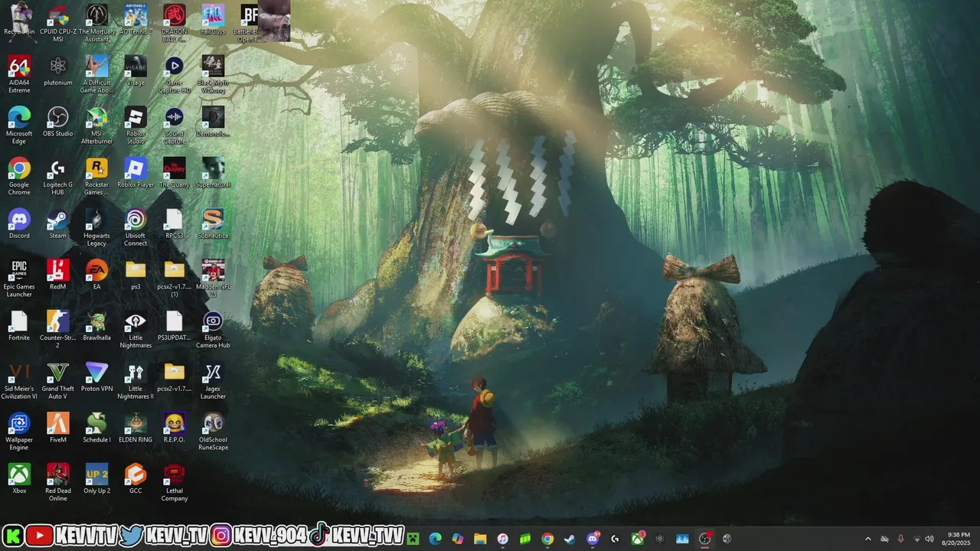The width and height of the screenshot is (980, 551).
Task: Click the Roblox Studio desktop icon
Action: coord(136,126)
